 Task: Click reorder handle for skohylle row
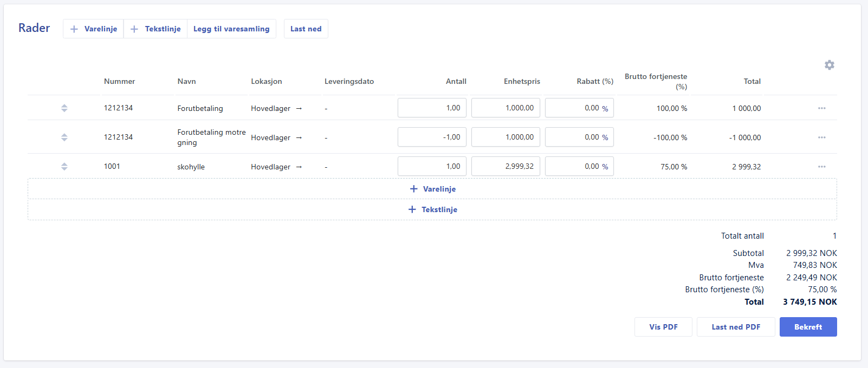click(x=64, y=167)
